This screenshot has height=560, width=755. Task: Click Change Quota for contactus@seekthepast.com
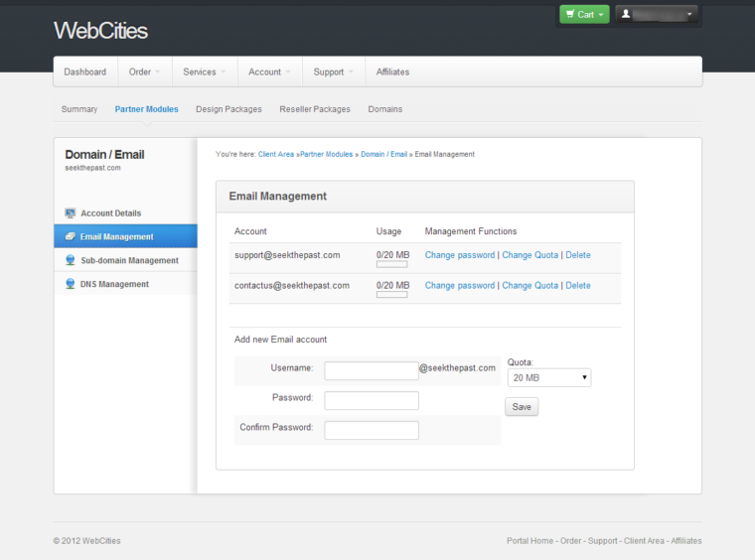click(x=529, y=286)
